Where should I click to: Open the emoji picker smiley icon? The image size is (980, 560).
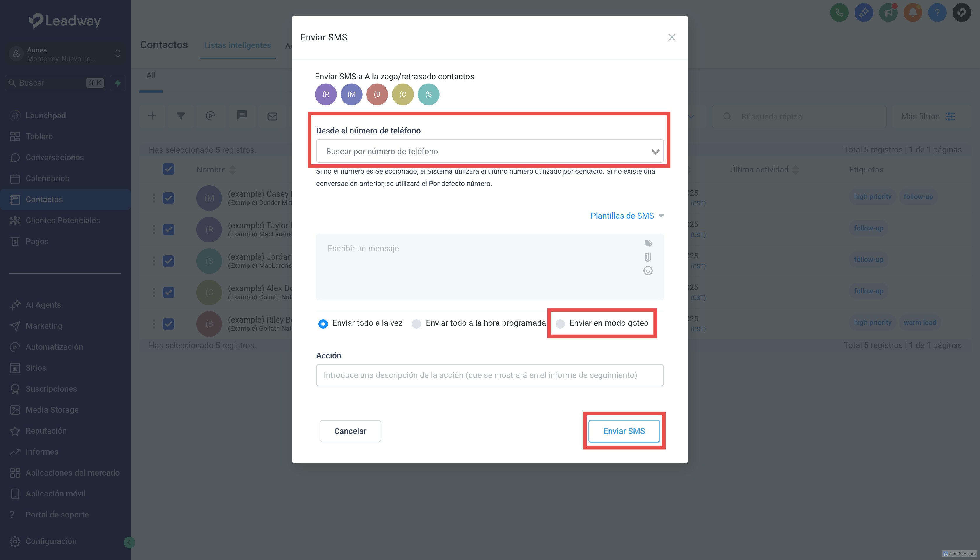[x=648, y=271]
